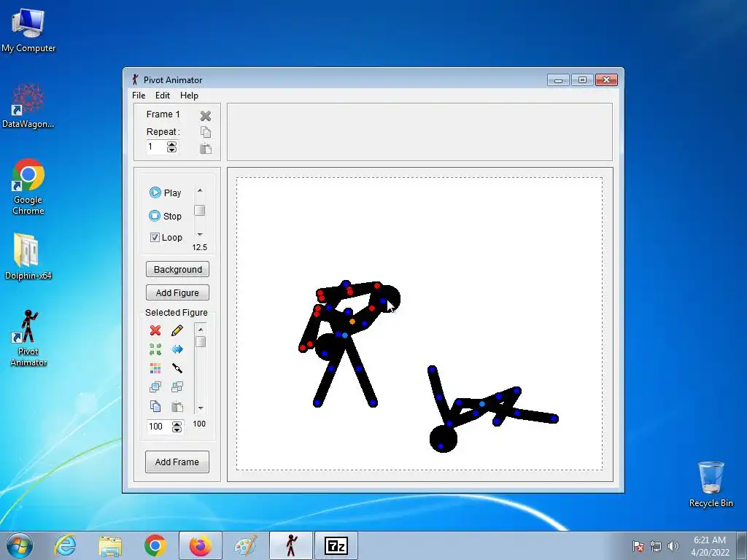The height and width of the screenshot is (560, 747).
Task: Click the figure scale slider thumb
Action: [x=201, y=341]
